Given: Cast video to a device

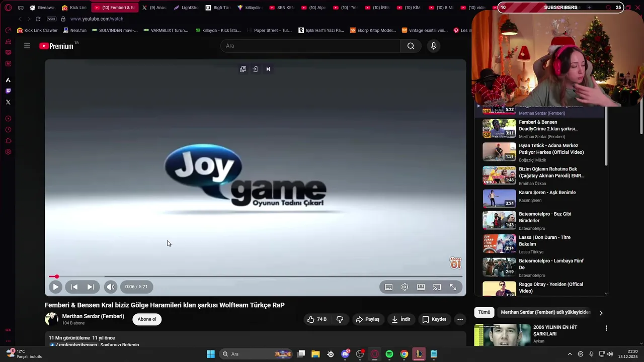Looking at the screenshot, I should 437,287.
